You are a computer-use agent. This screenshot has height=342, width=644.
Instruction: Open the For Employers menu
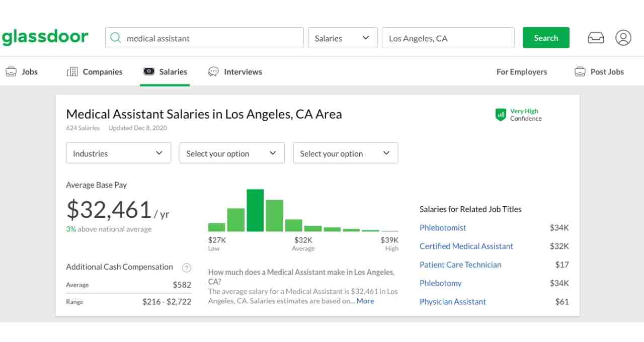(x=521, y=71)
